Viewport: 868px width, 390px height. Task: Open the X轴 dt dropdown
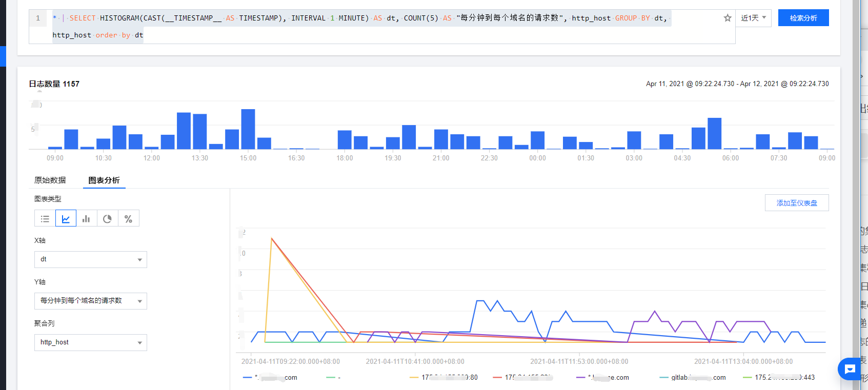tap(91, 259)
